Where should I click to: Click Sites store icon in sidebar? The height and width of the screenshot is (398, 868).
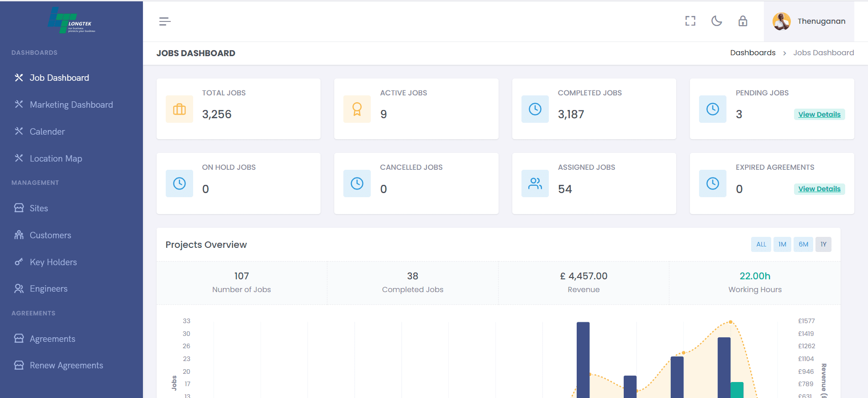[x=19, y=208]
